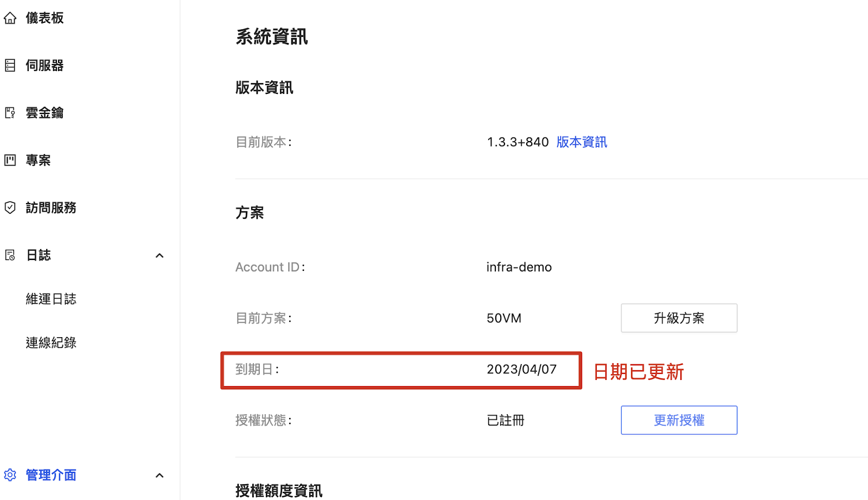Navigate to 訪問服務 section
This screenshot has height=500, width=868.
[x=51, y=207]
